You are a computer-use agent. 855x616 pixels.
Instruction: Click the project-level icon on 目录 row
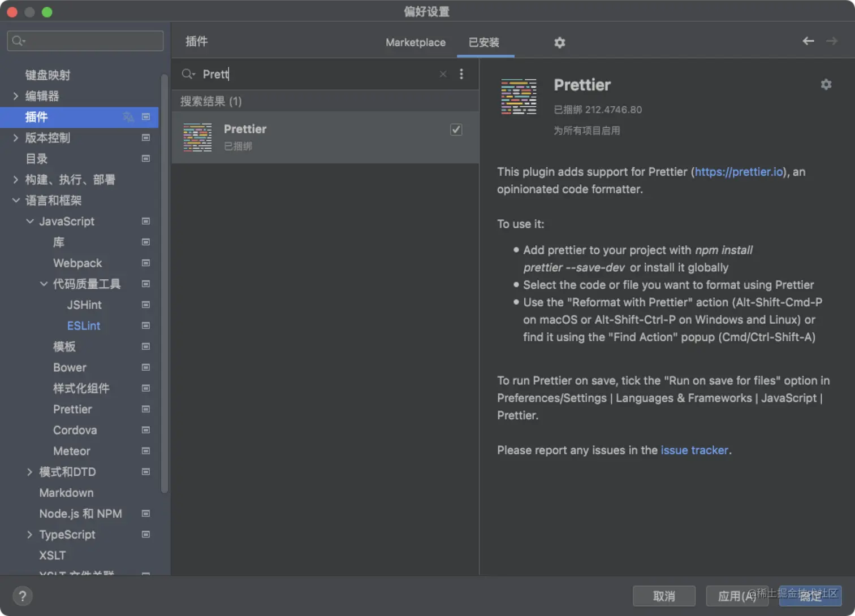[x=146, y=159]
